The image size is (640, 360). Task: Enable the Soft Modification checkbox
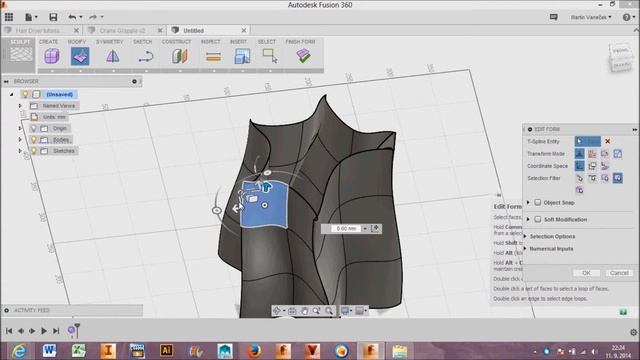[x=538, y=219]
